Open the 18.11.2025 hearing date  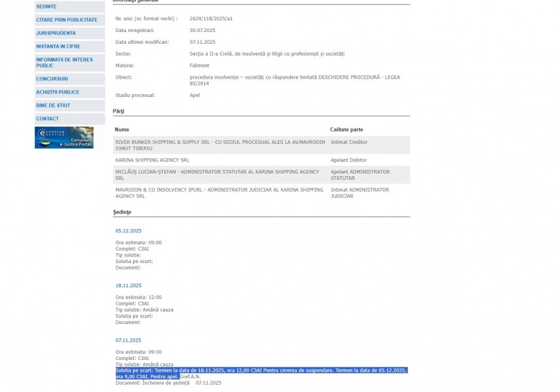(x=128, y=286)
